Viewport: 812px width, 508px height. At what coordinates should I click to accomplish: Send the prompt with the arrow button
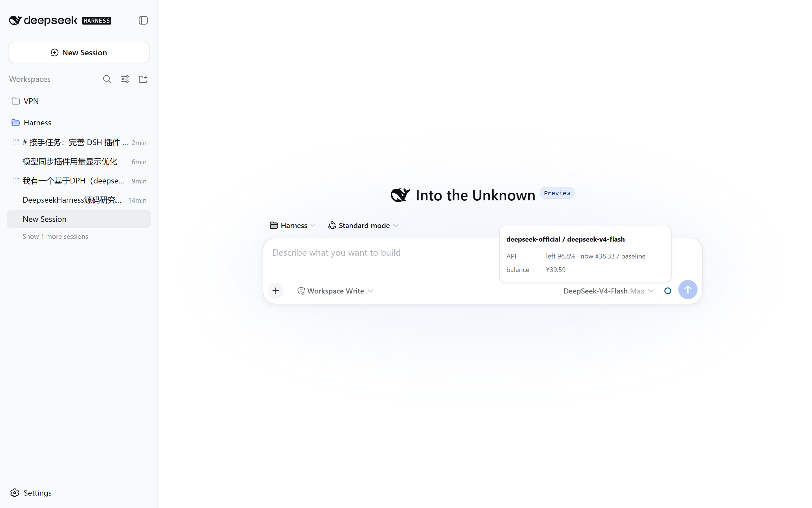tap(687, 290)
